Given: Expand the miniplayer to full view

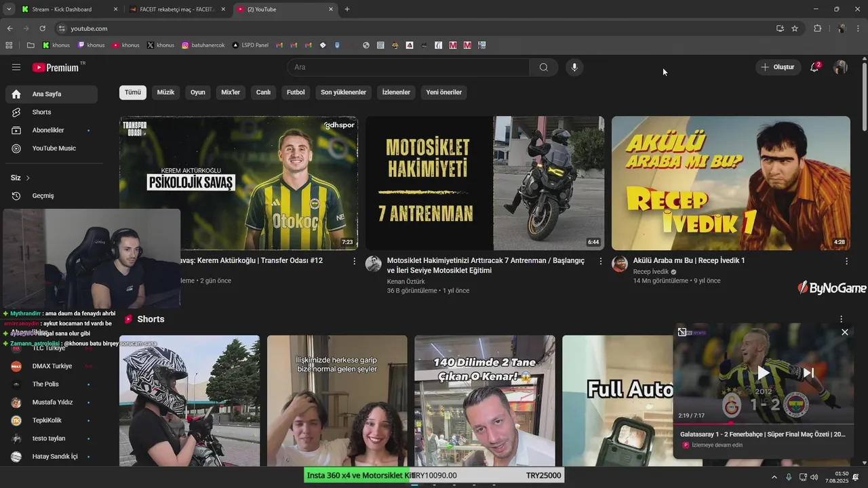Looking at the screenshot, I should click(x=682, y=332).
